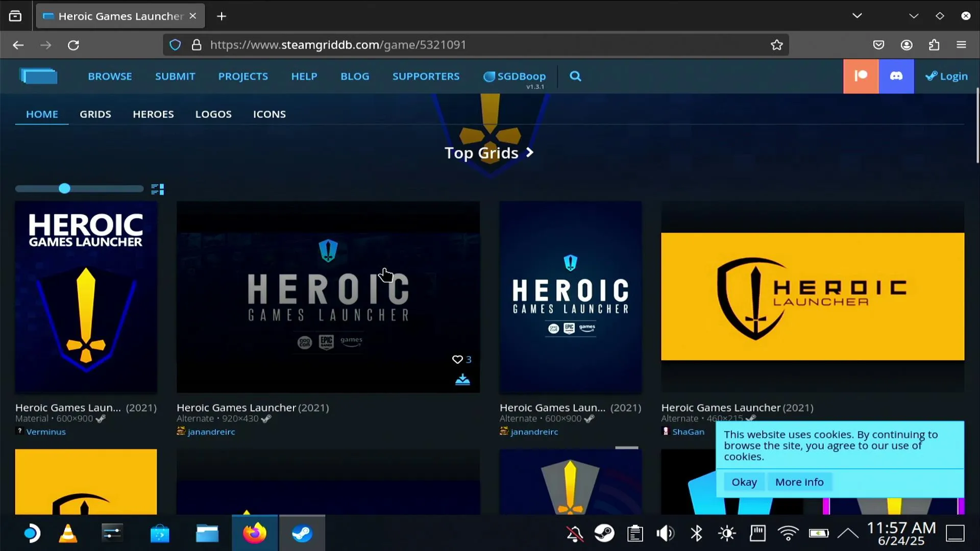Bookmark this page with the star icon
Screen dimensions: 980x551
(x=777, y=45)
